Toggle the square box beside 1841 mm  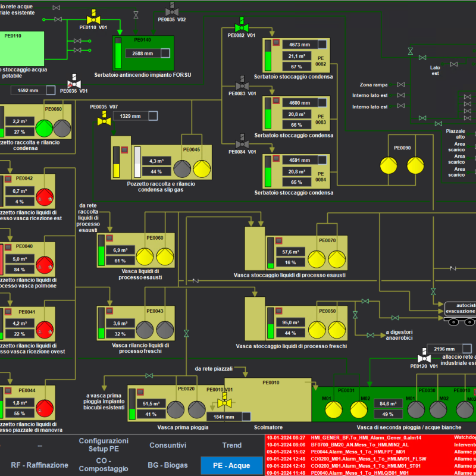pyautogui.click(x=246, y=416)
